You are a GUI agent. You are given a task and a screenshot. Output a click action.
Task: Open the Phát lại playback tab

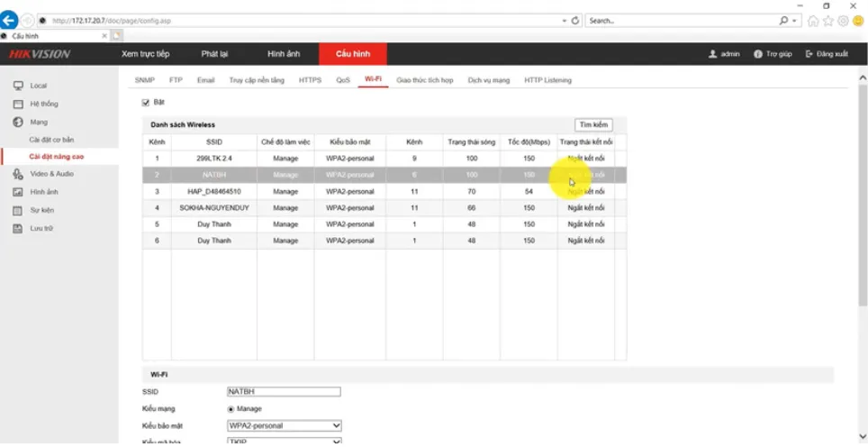pyautogui.click(x=215, y=54)
